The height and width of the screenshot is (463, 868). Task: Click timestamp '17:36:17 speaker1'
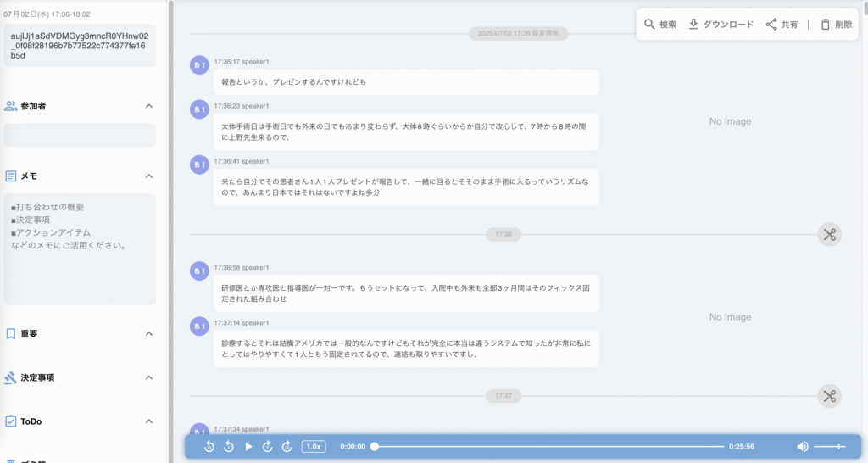tap(242, 61)
